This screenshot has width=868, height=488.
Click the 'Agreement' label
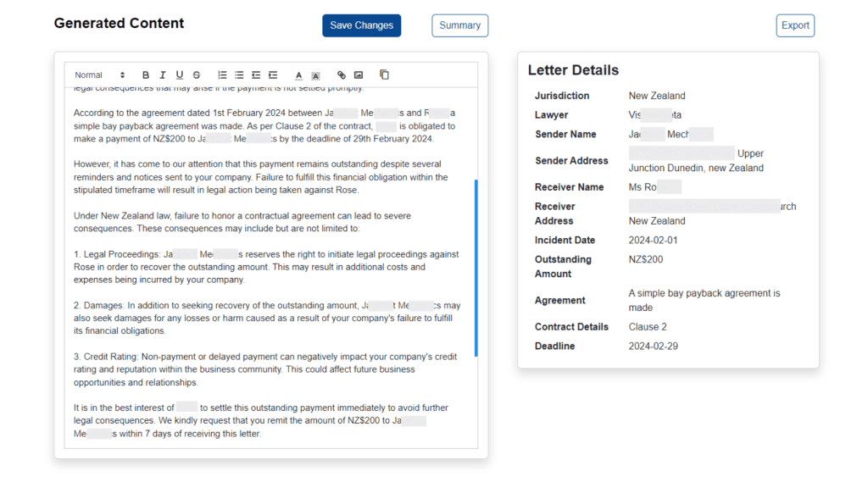(559, 301)
